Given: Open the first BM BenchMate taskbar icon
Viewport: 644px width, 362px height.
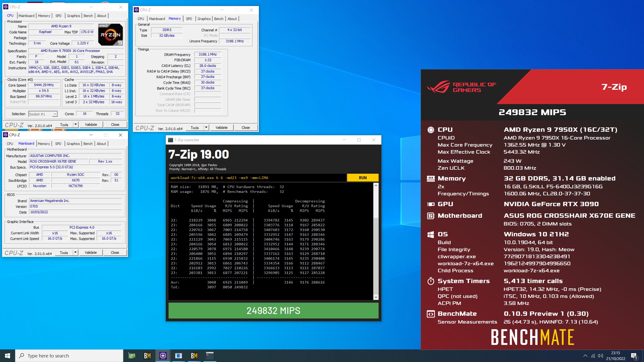Looking at the screenshot, I should coord(147,356).
